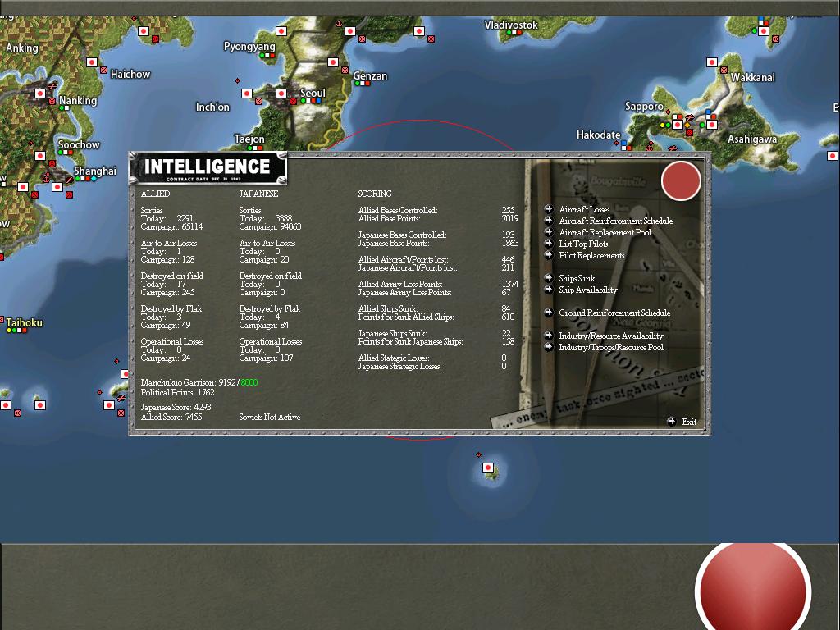Screen dimensions: 840x630
Task: Click the Vladivostok city label
Action: point(511,25)
